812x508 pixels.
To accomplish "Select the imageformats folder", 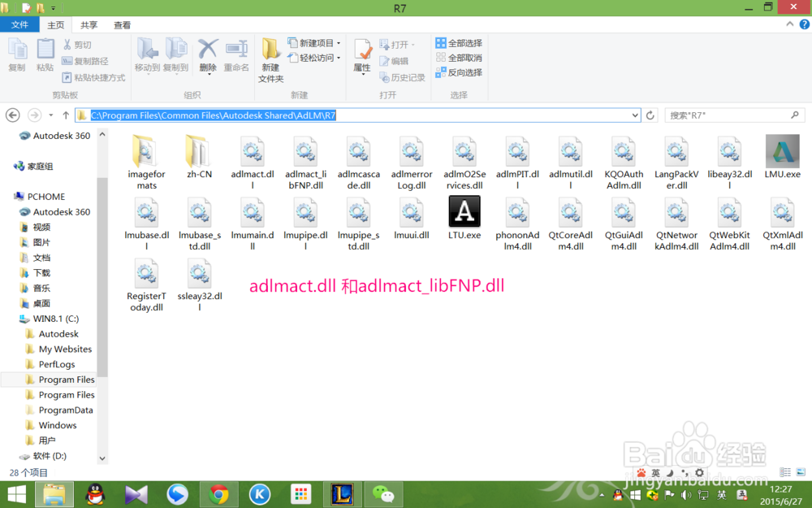I will 146,163.
